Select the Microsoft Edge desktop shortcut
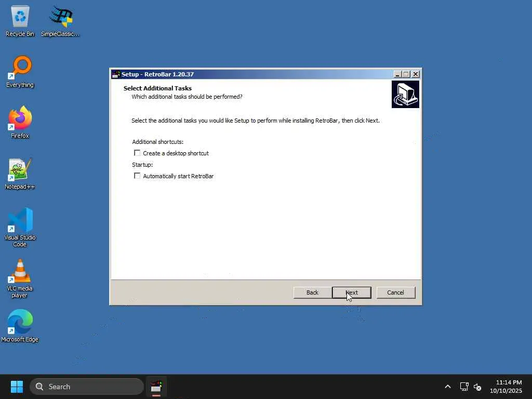Viewport: 532px width, 399px height. tap(20, 326)
